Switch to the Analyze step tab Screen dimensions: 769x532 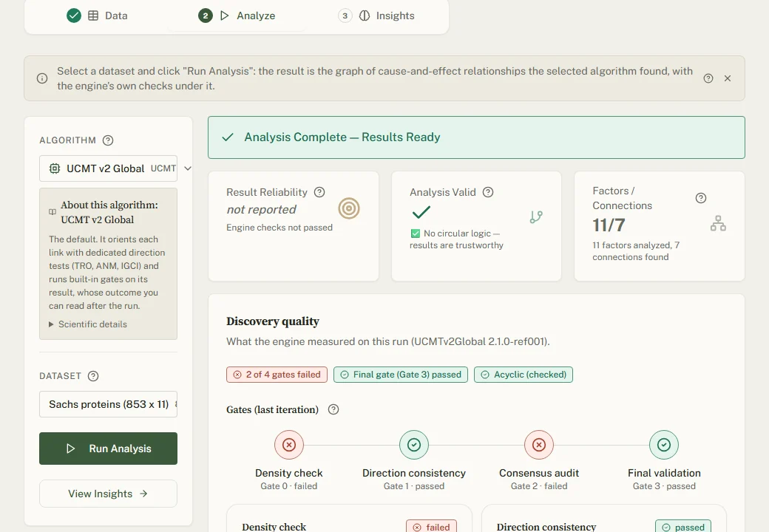click(x=237, y=16)
